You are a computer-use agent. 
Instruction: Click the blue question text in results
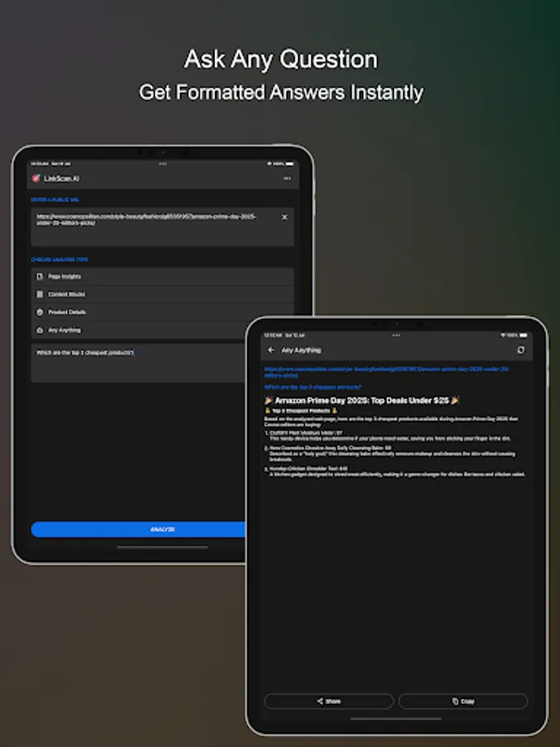point(313,387)
